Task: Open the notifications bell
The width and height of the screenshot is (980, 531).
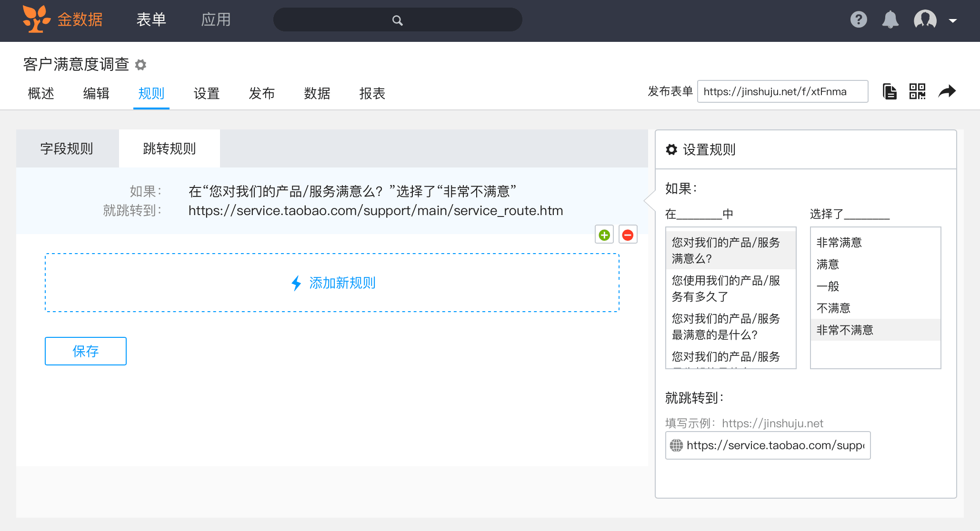Action: 890,20
